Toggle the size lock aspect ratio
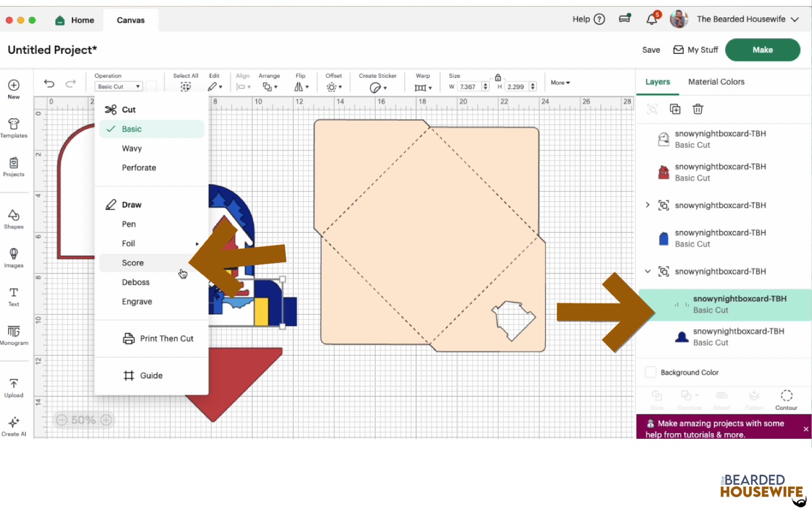 [x=498, y=77]
